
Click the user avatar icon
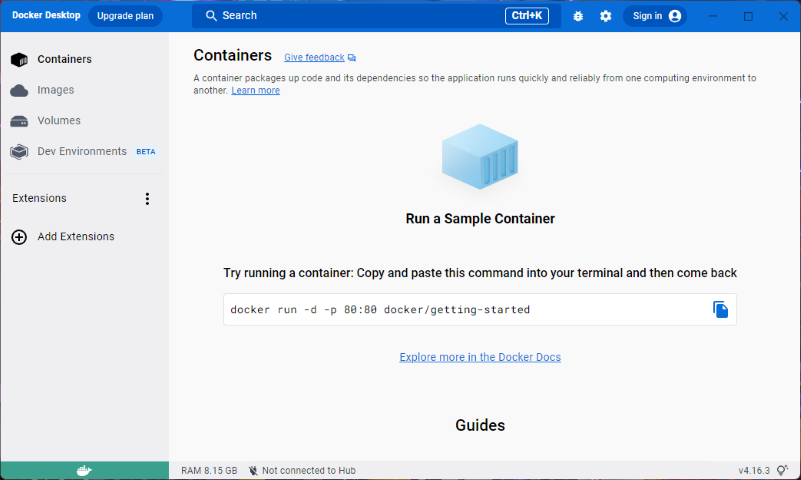click(675, 16)
